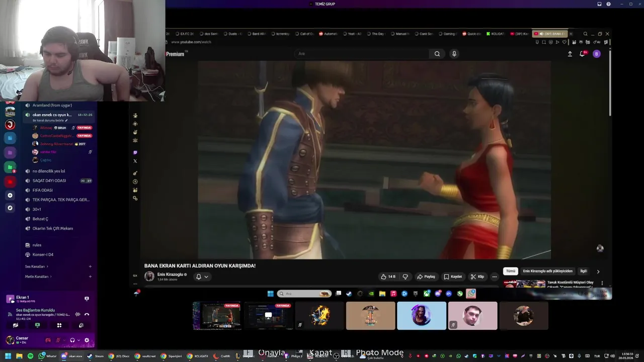Focus the YouTube 'Ara' search field

(x=362, y=54)
